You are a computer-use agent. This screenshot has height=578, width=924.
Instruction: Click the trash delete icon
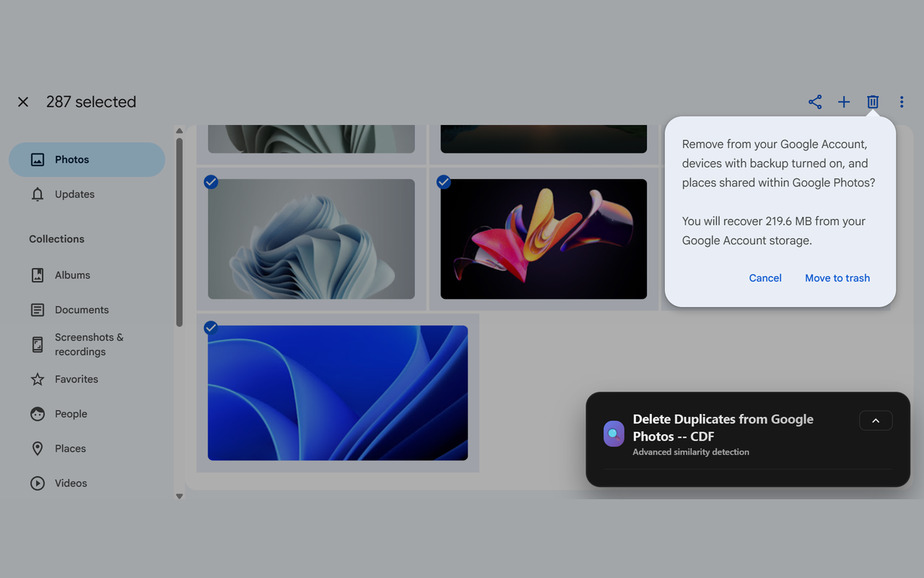[873, 102]
